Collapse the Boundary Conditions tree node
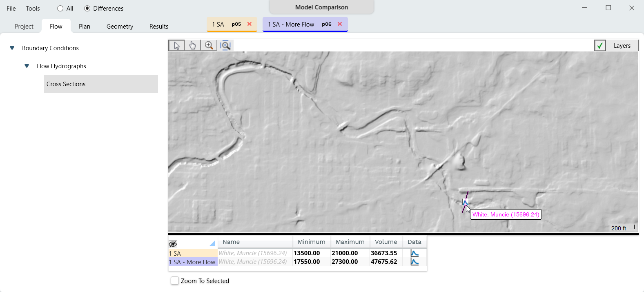644x292 pixels. pos(12,48)
